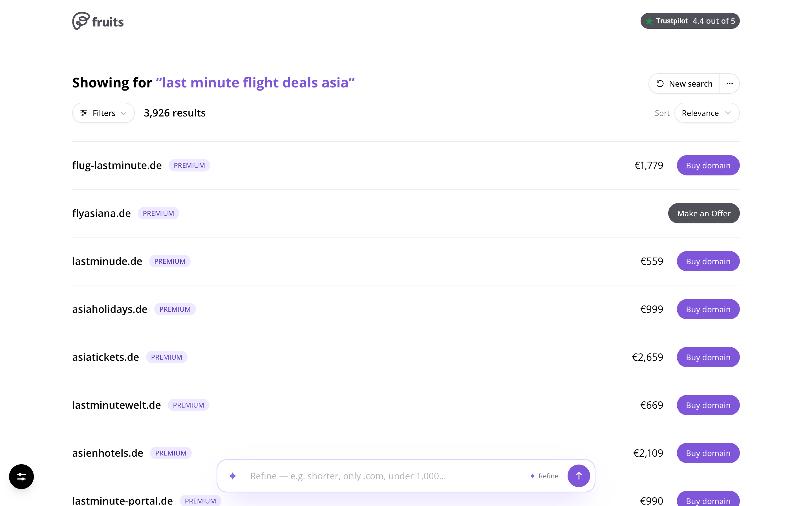Screen dimensions: 812x506
Task: Click the black floating settings sliders button
Action: coord(21,476)
